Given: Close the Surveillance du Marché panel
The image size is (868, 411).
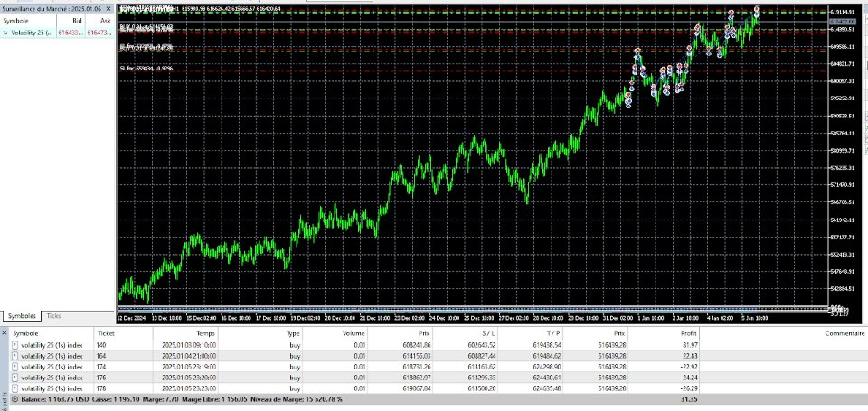Looking at the screenshot, I should pyautogui.click(x=108, y=9).
